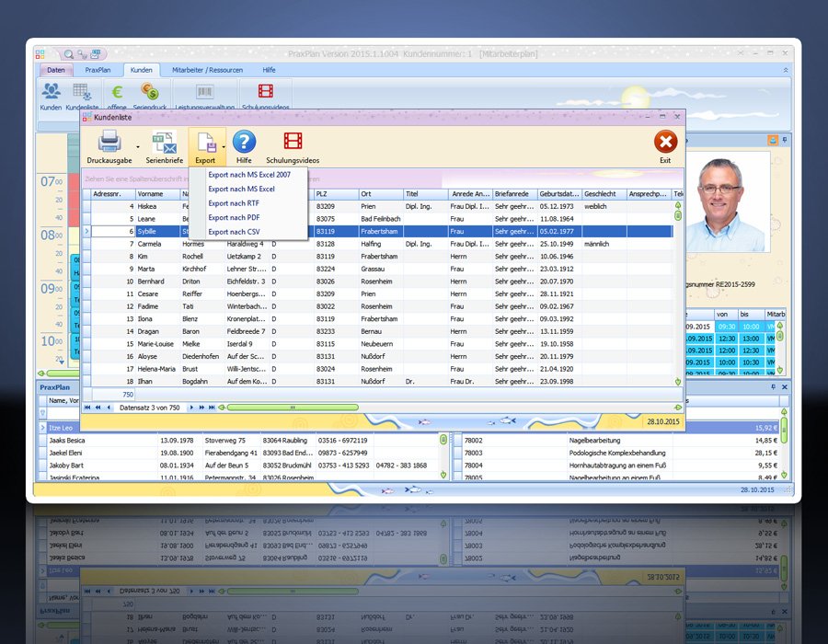The width and height of the screenshot is (828, 644).
Task: Jump to first record in navigator
Action: coord(87,408)
